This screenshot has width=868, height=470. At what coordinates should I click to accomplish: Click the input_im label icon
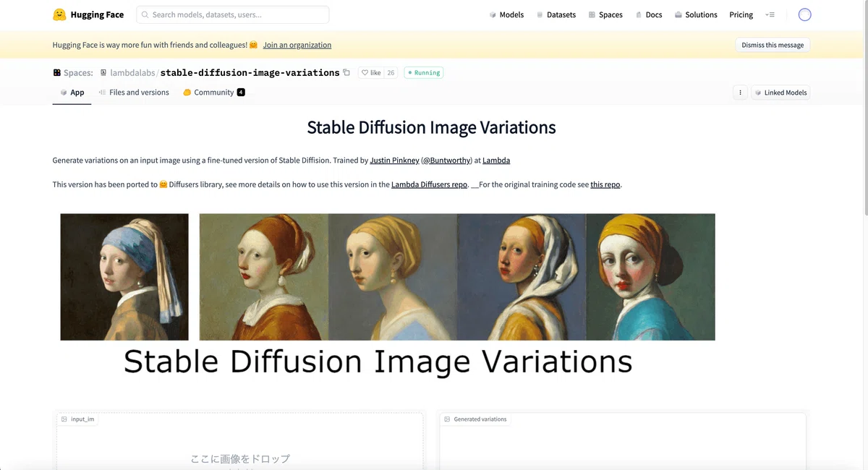point(64,419)
